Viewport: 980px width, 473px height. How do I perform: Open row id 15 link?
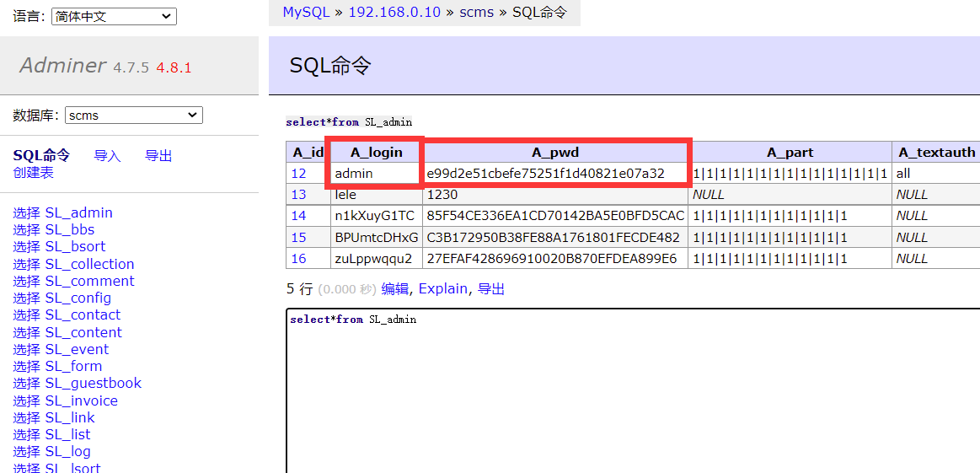[299, 237]
